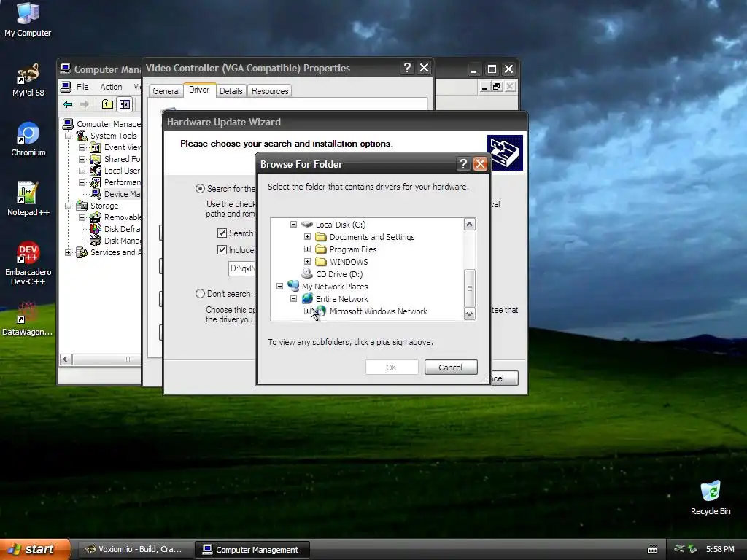Viewport: 747px width, 560px height.
Task: Toggle Show/Hide Console Tree toolbar icon
Action: click(125, 104)
